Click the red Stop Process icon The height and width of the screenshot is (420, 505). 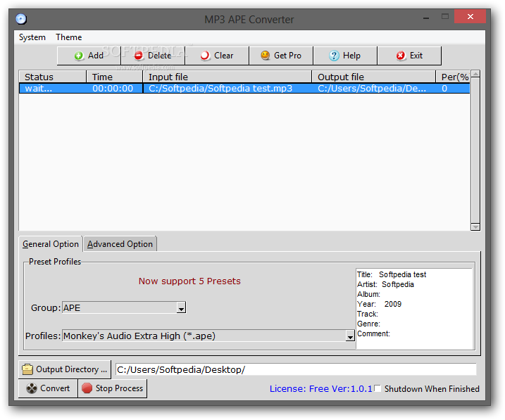[x=87, y=388]
